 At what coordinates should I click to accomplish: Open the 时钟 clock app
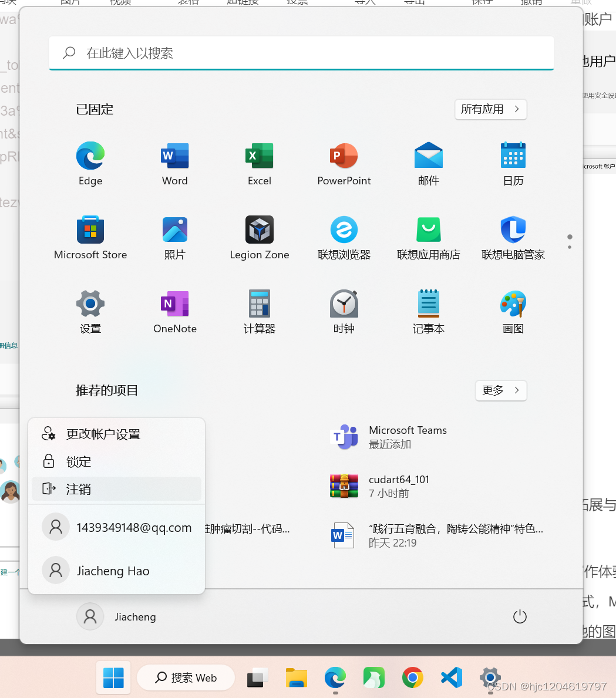coord(344,312)
